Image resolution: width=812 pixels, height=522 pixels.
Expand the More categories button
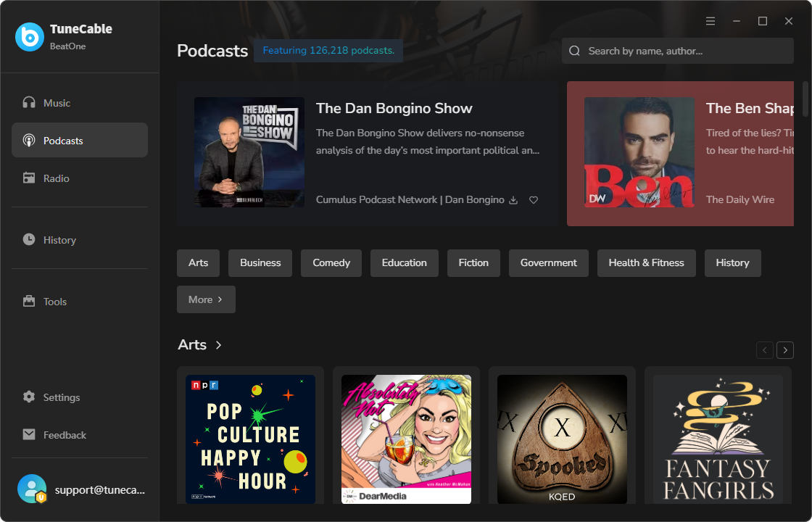pyautogui.click(x=206, y=299)
